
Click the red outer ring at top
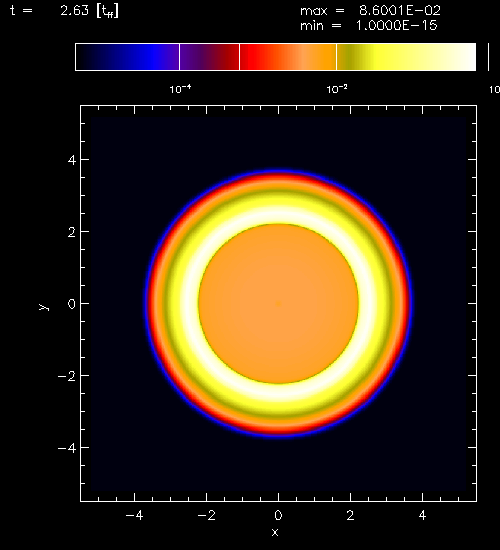point(278,178)
